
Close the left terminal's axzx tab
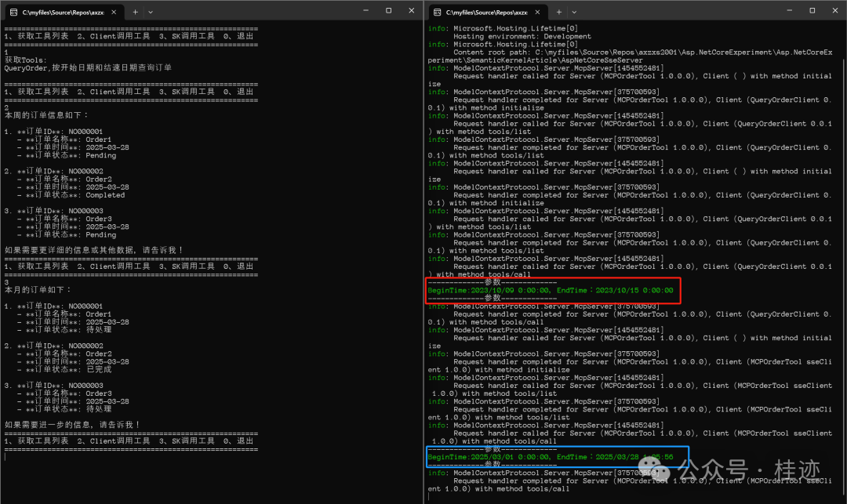tap(112, 12)
